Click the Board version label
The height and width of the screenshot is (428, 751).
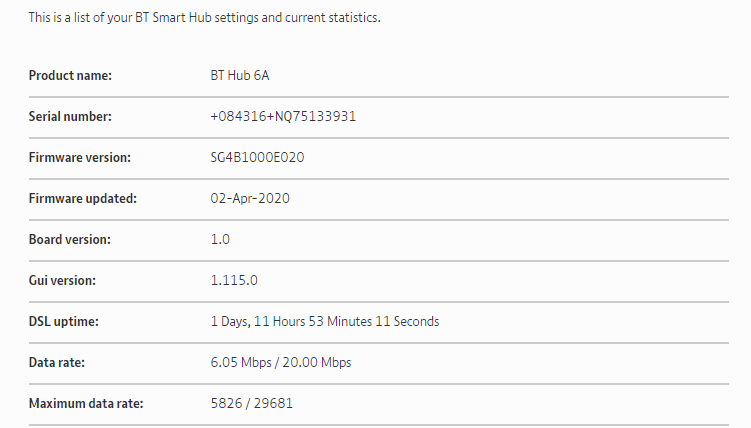click(69, 239)
